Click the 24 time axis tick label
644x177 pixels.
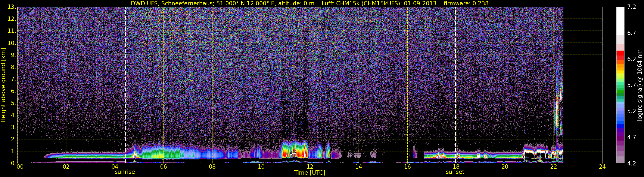pyautogui.click(x=602, y=167)
